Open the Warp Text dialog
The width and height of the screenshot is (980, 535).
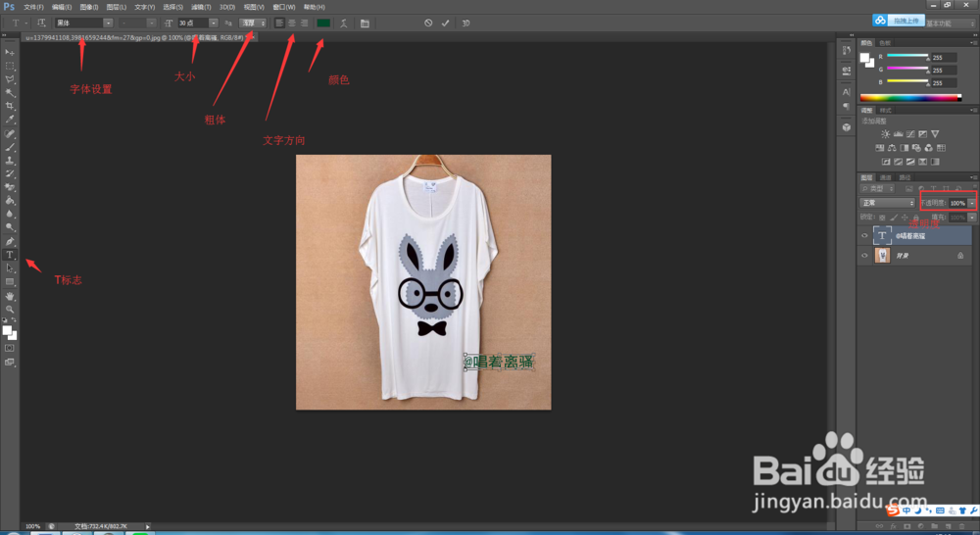pyautogui.click(x=344, y=23)
